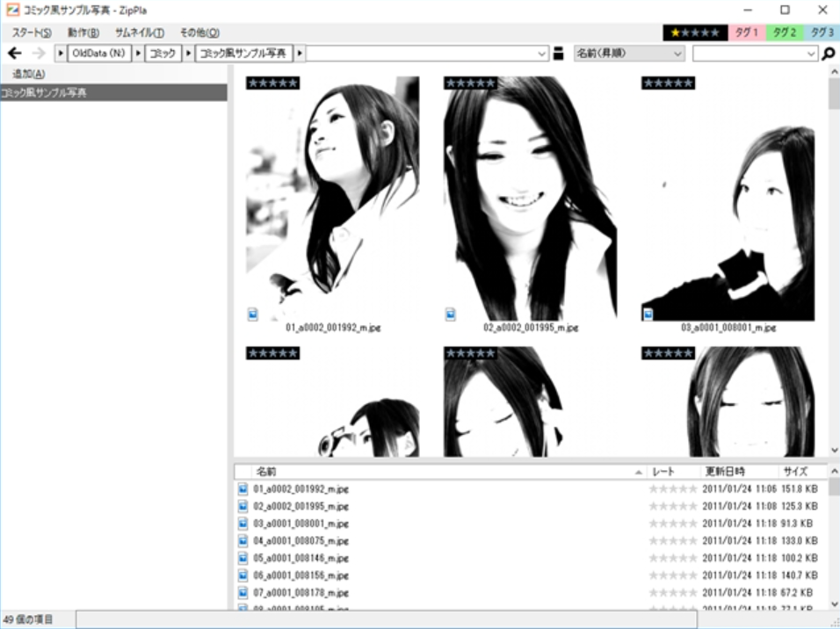Set star rating on thumbnail 03_a0001_008001_m.jpg
The image size is (840, 629).
pyautogui.click(x=668, y=83)
